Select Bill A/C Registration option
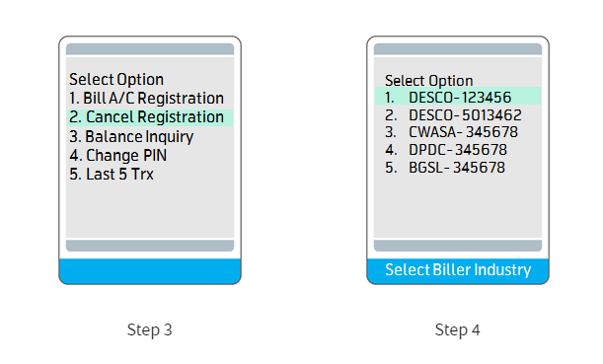The width and height of the screenshot is (603, 364). [x=146, y=98]
